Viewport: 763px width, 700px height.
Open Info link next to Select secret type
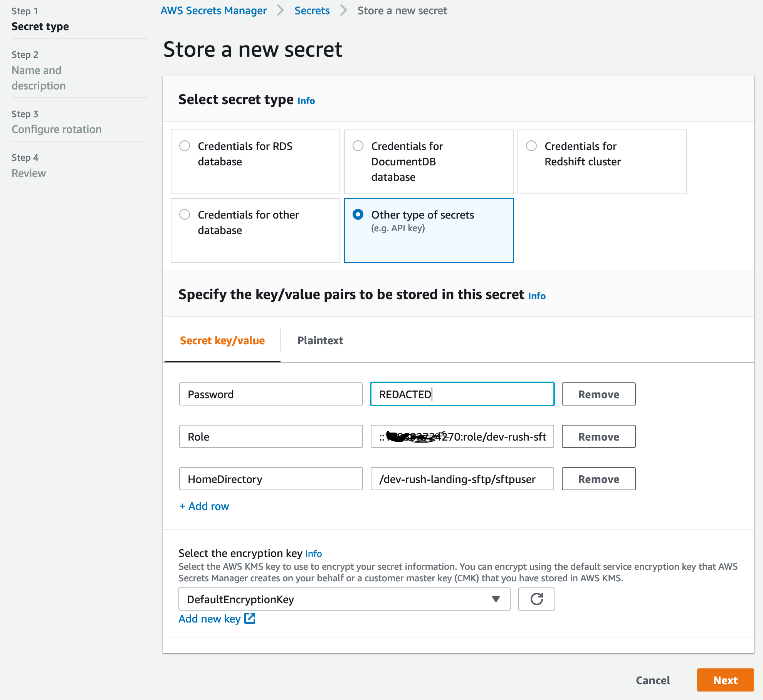click(x=306, y=101)
